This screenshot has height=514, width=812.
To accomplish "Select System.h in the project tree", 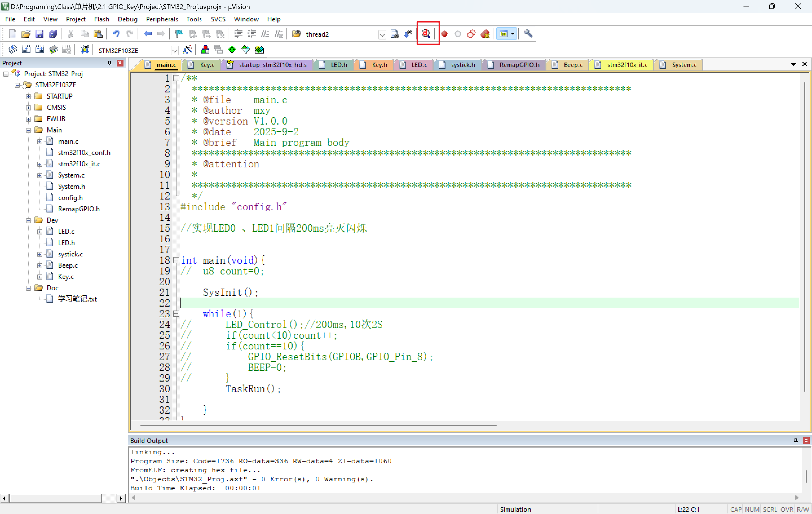I will pyautogui.click(x=71, y=186).
